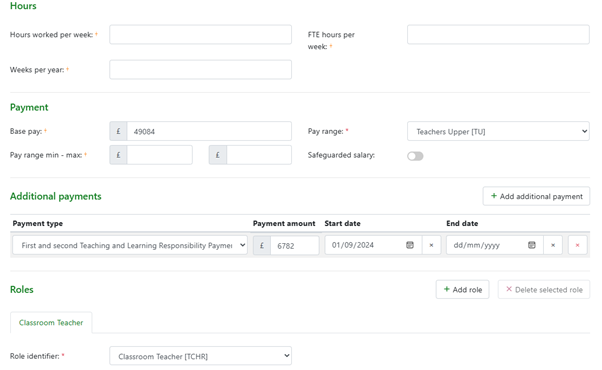
Task: Click the Delete selected role button
Action: [x=544, y=289]
